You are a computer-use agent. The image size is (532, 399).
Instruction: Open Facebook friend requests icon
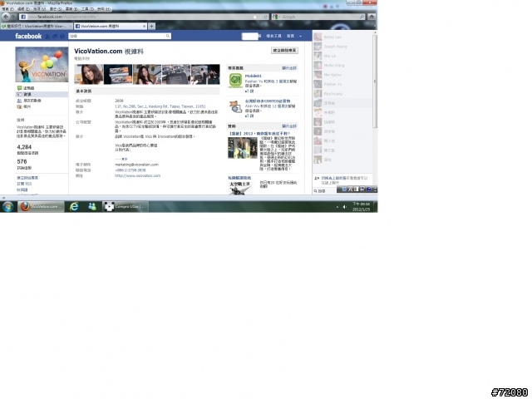click(47, 36)
